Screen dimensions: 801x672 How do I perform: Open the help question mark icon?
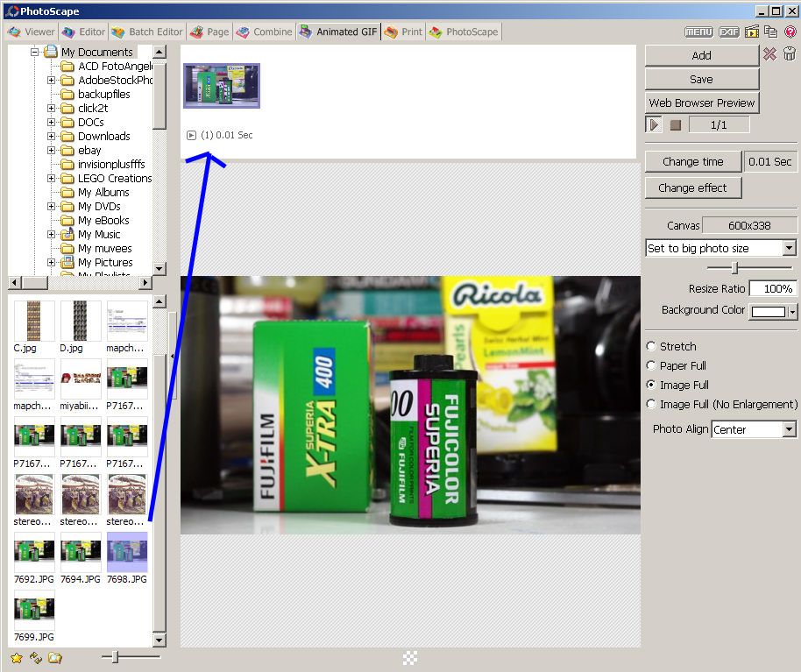pyautogui.click(x=790, y=32)
